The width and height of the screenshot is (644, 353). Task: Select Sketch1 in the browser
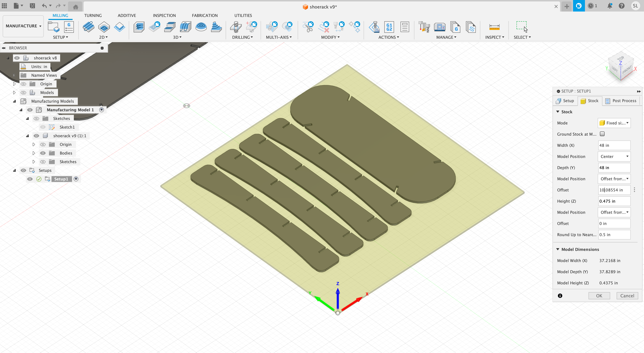[67, 127]
